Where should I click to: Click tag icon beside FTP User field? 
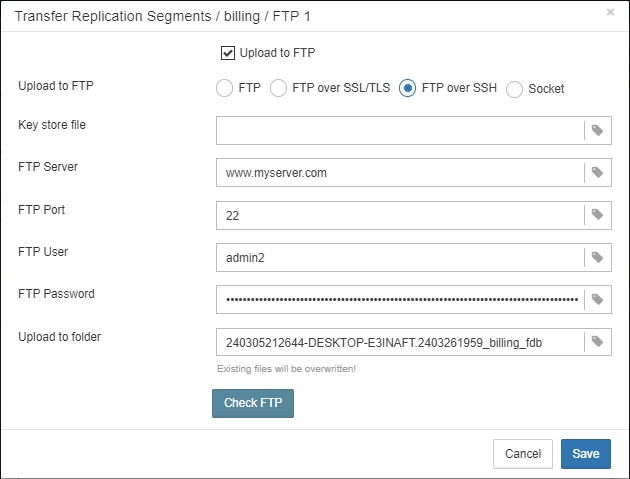(x=597, y=257)
